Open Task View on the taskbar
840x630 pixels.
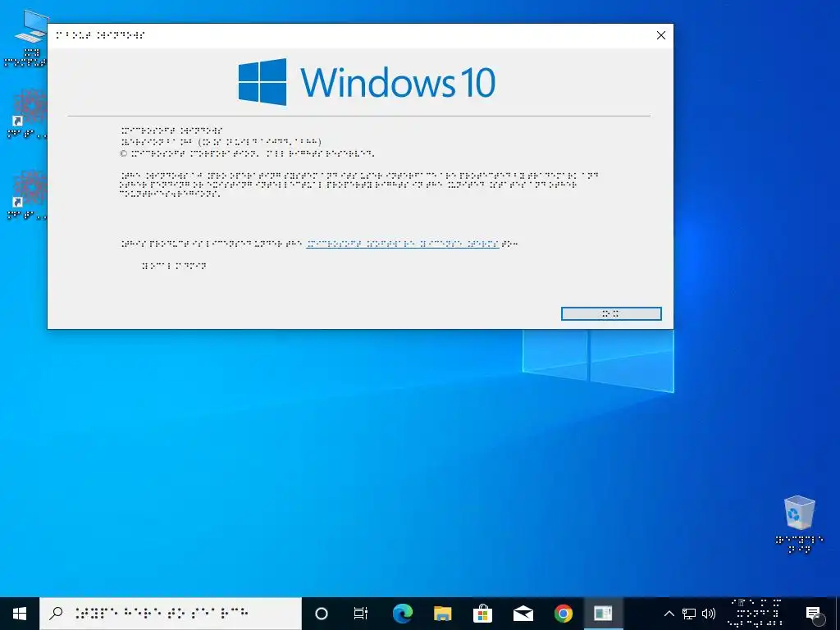tap(361, 614)
